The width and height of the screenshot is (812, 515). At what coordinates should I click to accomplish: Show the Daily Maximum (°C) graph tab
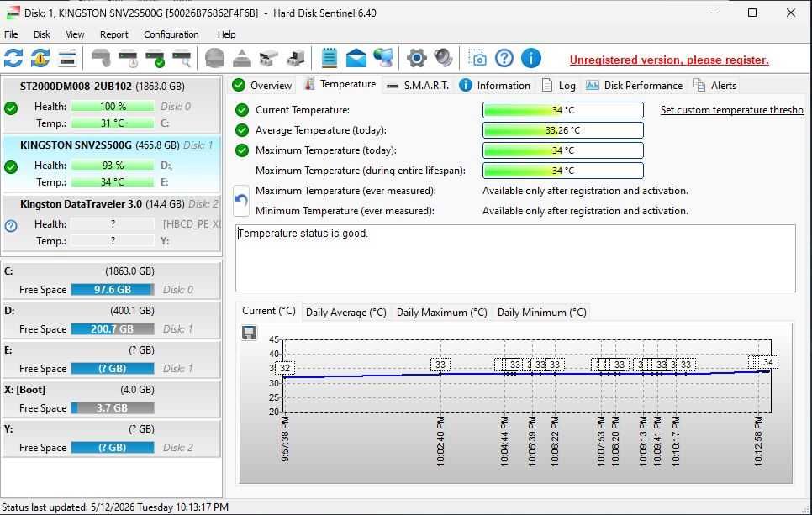click(442, 313)
